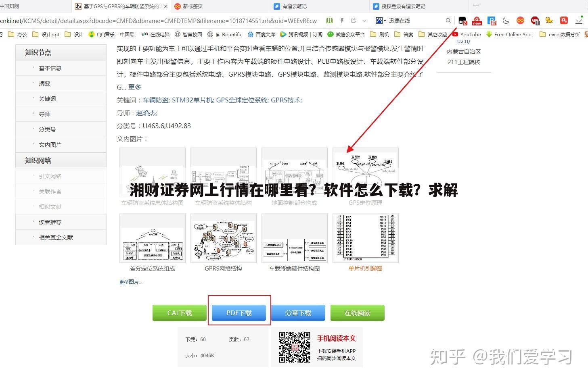Click the share icon in address bar

[354, 21]
